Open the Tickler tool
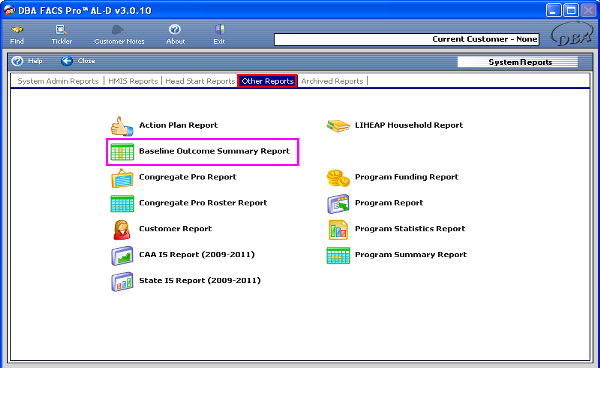This screenshot has width=600, height=400. [62, 34]
